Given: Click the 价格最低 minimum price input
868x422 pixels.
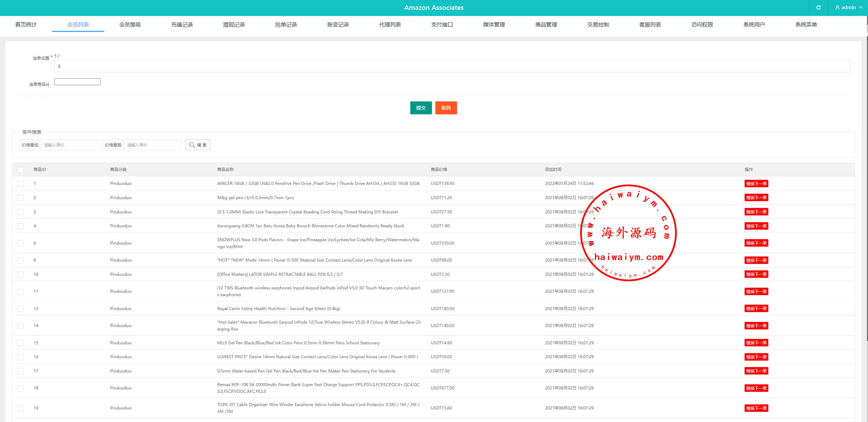Looking at the screenshot, I should (x=70, y=145).
